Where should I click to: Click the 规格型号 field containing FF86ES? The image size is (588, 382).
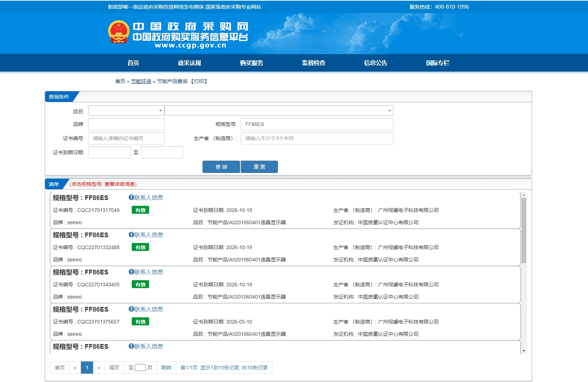click(317, 124)
